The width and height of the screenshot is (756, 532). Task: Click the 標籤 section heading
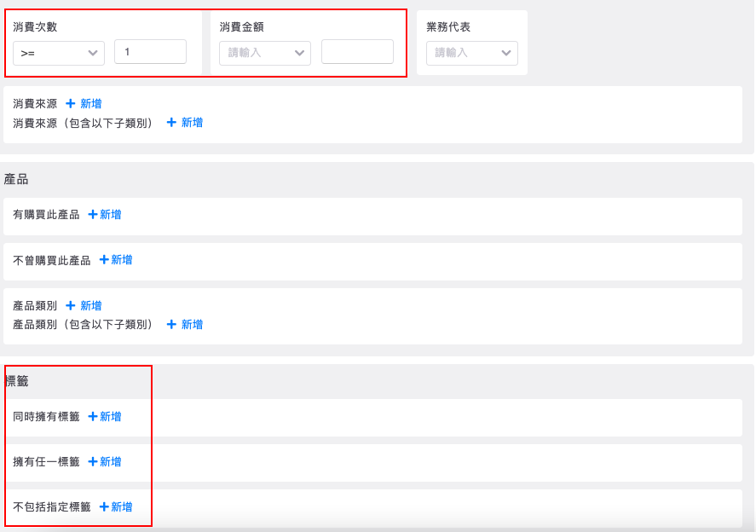(x=17, y=381)
